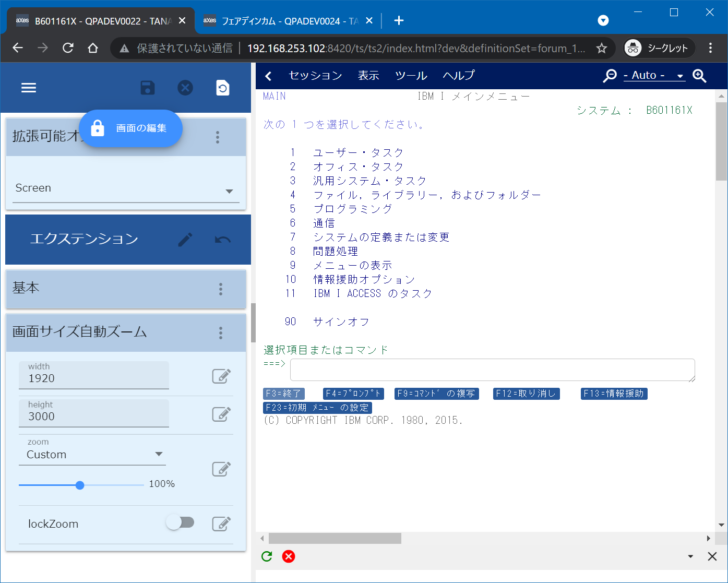Viewport: 728px width, 583px height.
Task: Click the red cancel icon at the bottom bar
Action: click(289, 556)
